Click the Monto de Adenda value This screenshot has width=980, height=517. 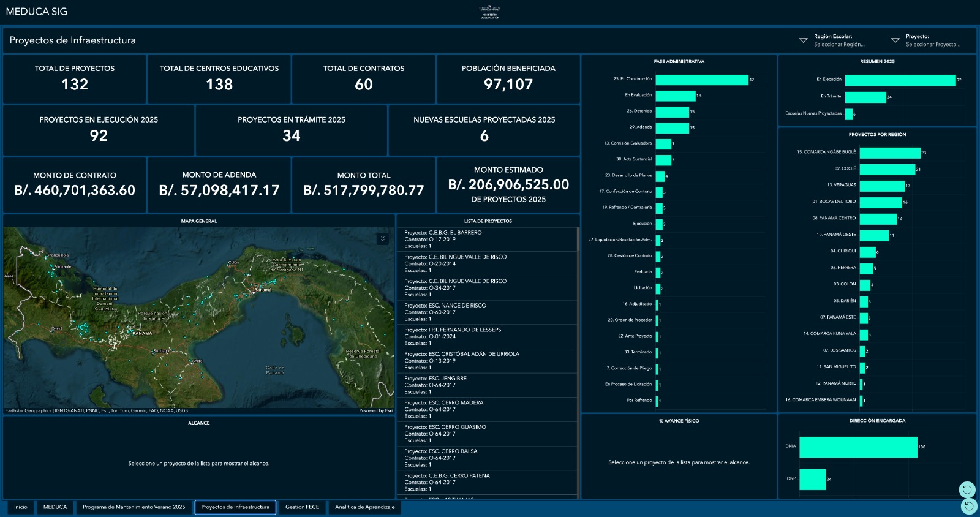click(x=219, y=191)
